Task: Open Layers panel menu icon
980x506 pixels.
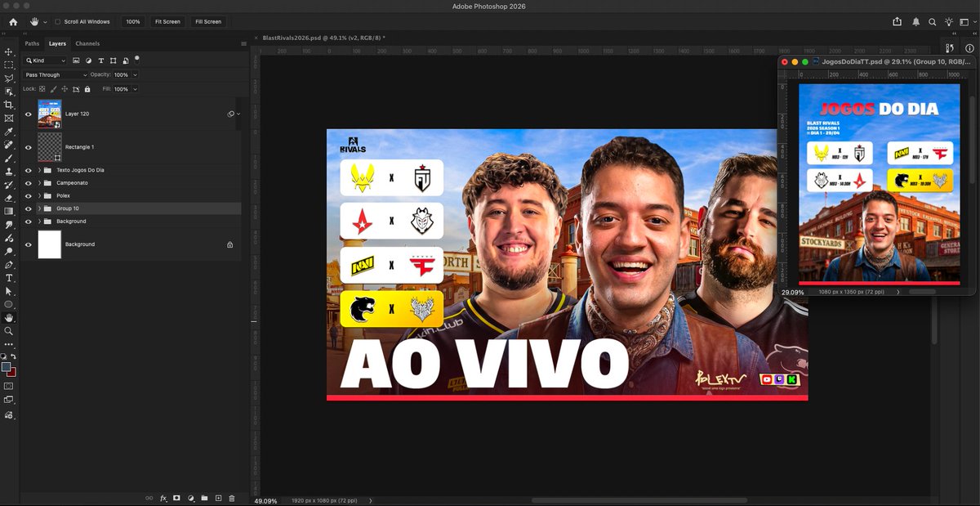Action: click(x=243, y=43)
